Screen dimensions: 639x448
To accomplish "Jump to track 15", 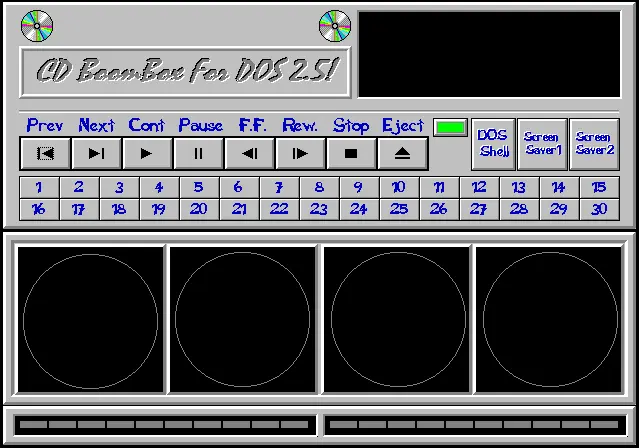I will 598,187.
